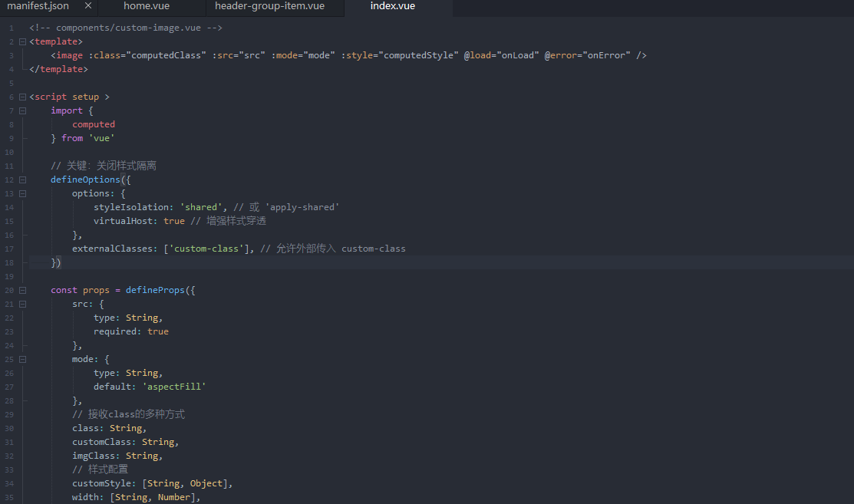
Task: Select the index.vue tab
Action: coord(392,6)
